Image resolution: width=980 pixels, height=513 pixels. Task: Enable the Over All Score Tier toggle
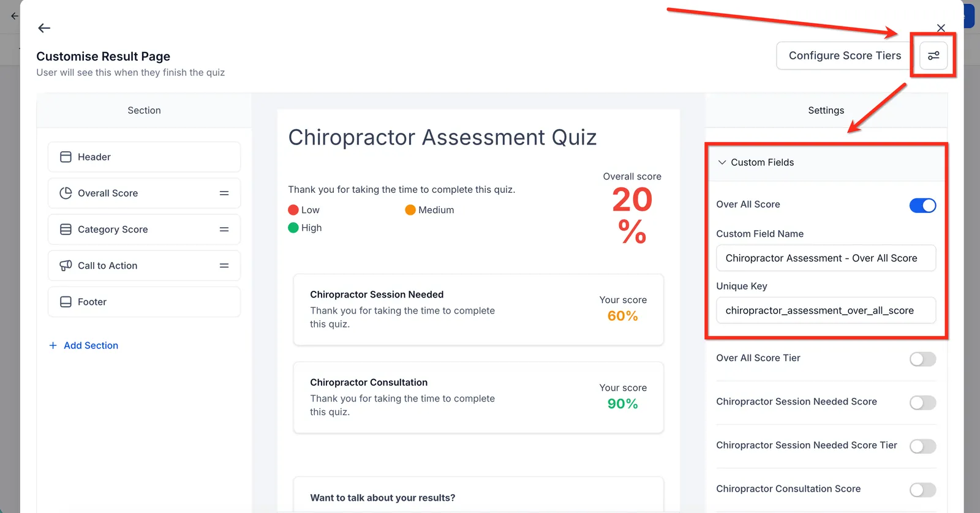point(922,359)
